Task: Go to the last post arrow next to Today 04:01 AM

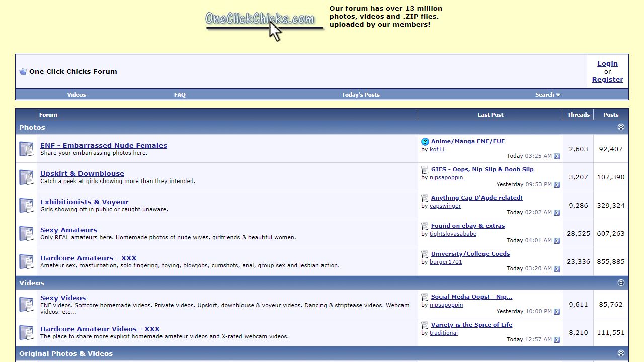Action: click(x=557, y=241)
